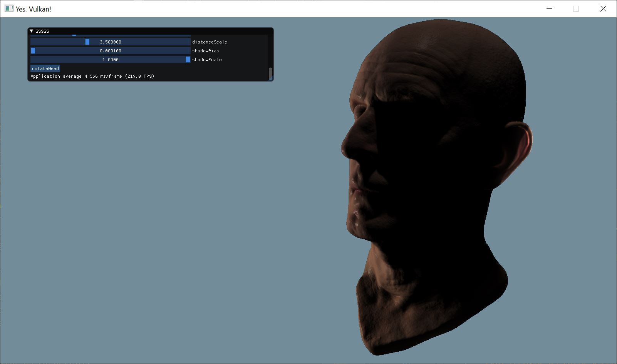Image resolution: width=617 pixels, height=364 pixels.
Task: Adjust the shadowScale slider
Action: click(111, 60)
